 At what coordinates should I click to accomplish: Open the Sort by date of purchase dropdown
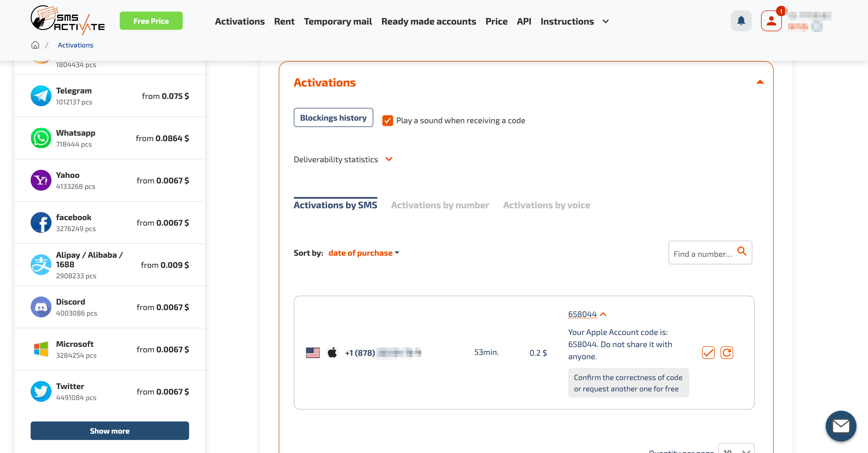click(363, 253)
